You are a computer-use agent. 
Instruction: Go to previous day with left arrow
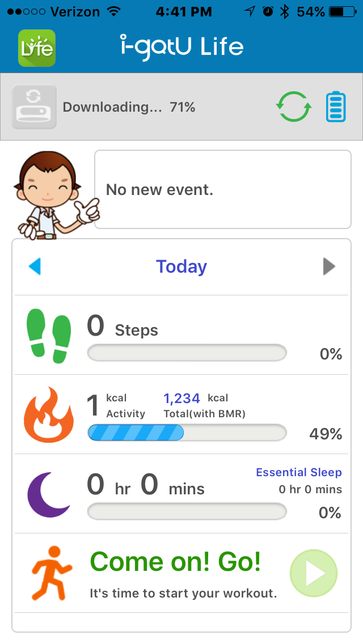pos(35,266)
